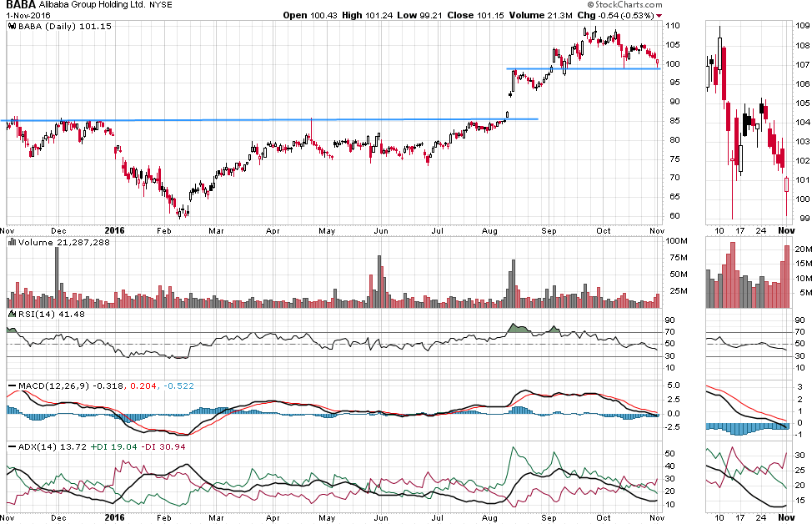Click the ADX(14) 13.72 legend text
This screenshot has height=524, width=812.
53,446
